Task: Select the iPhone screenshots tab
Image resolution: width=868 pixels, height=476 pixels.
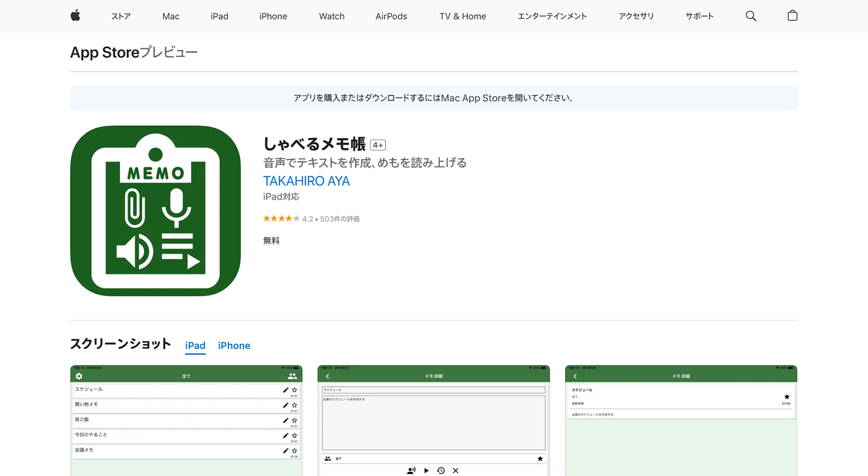Action: [234, 346]
